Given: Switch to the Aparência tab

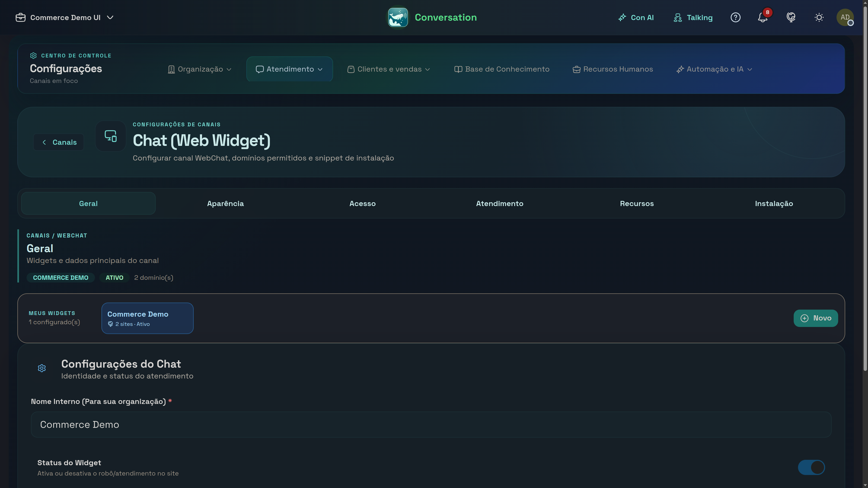Looking at the screenshot, I should (225, 203).
